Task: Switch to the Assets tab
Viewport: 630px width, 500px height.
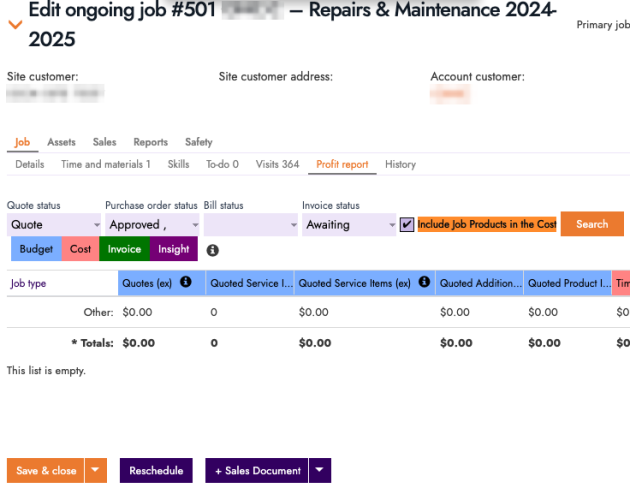Action: [61, 142]
